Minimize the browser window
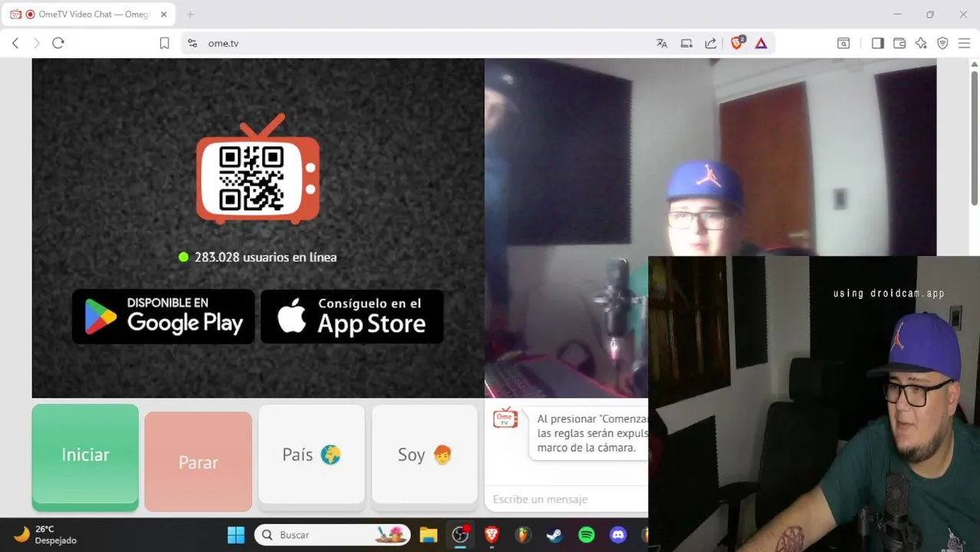The width and height of the screenshot is (980, 552). click(896, 15)
